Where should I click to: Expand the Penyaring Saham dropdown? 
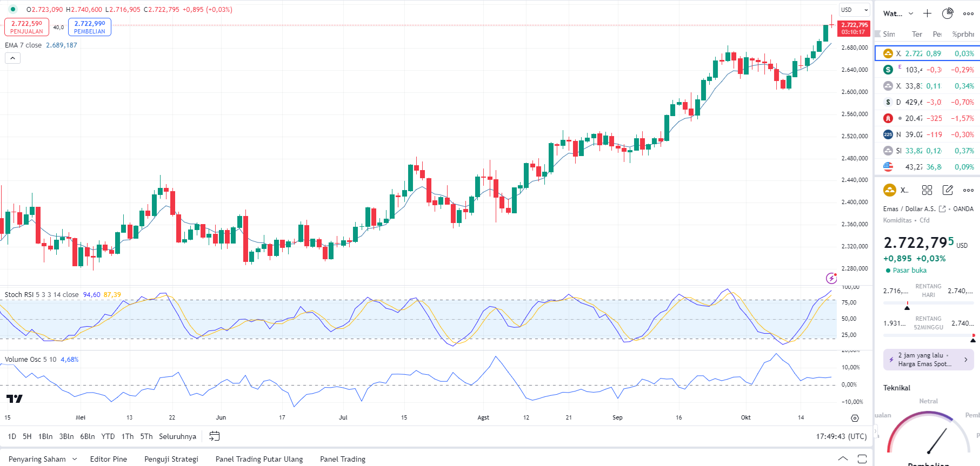pyautogui.click(x=75, y=459)
